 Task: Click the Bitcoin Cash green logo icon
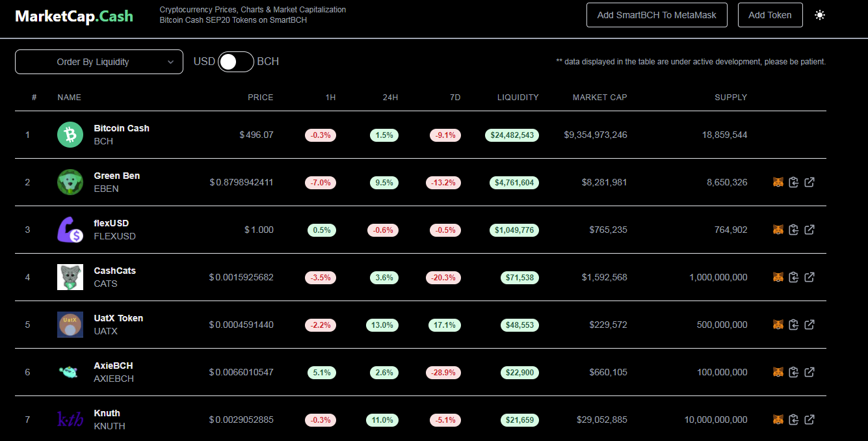pyautogui.click(x=70, y=135)
